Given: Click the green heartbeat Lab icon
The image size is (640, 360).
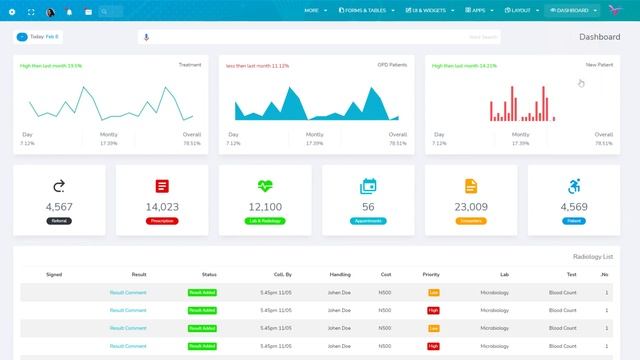Looking at the screenshot, I should (265, 186).
